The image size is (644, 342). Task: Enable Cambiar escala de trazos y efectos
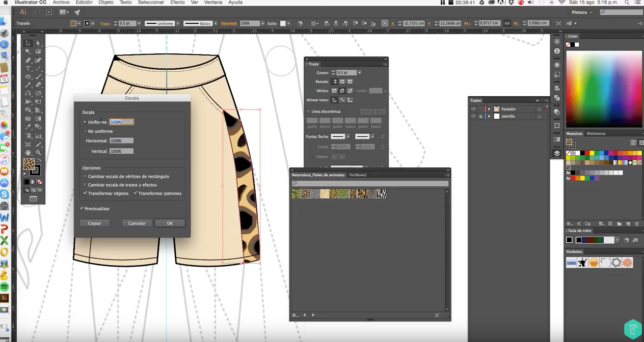pos(85,185)
